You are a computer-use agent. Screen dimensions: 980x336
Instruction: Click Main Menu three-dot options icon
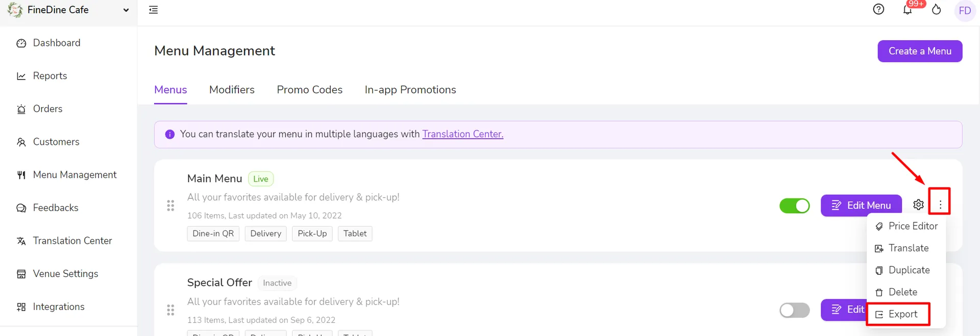[940, 205]
